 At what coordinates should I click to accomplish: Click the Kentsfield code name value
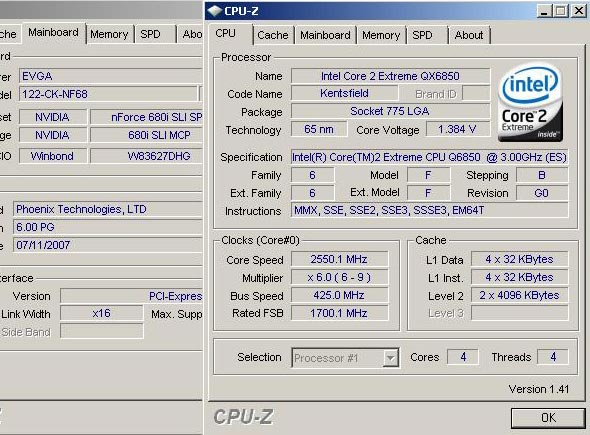coord(344,93)
